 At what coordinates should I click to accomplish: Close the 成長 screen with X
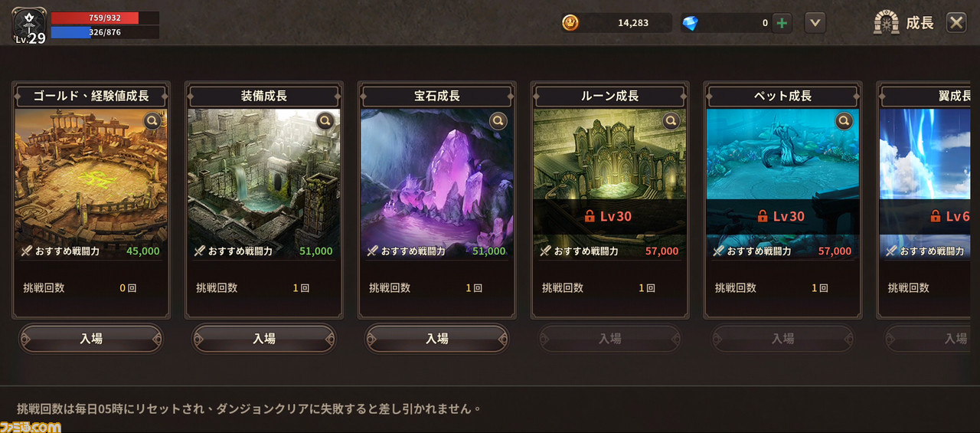click(x=956, y=23)
